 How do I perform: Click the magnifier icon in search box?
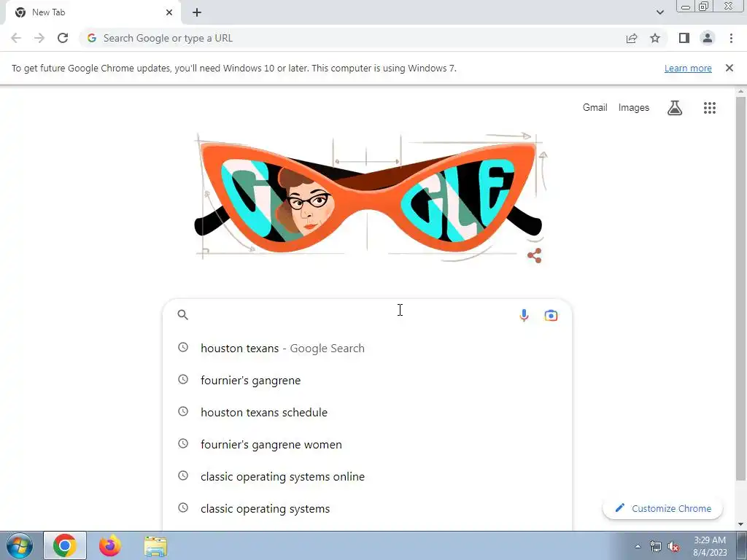[183, 315]
